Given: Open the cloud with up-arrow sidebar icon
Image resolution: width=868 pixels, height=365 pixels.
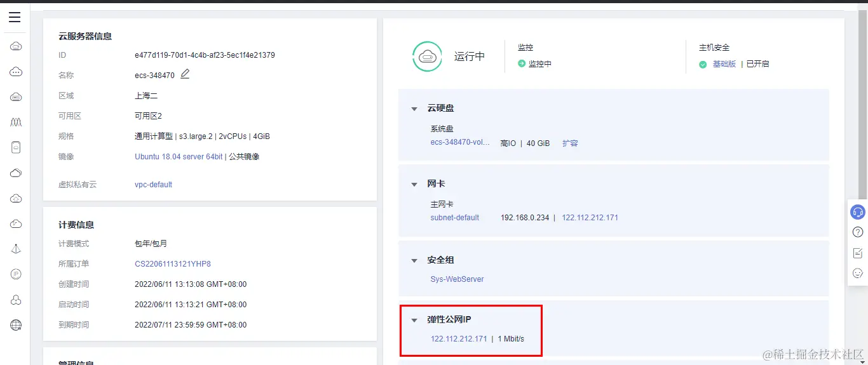Looking at the screenshot, I should 16,198.
